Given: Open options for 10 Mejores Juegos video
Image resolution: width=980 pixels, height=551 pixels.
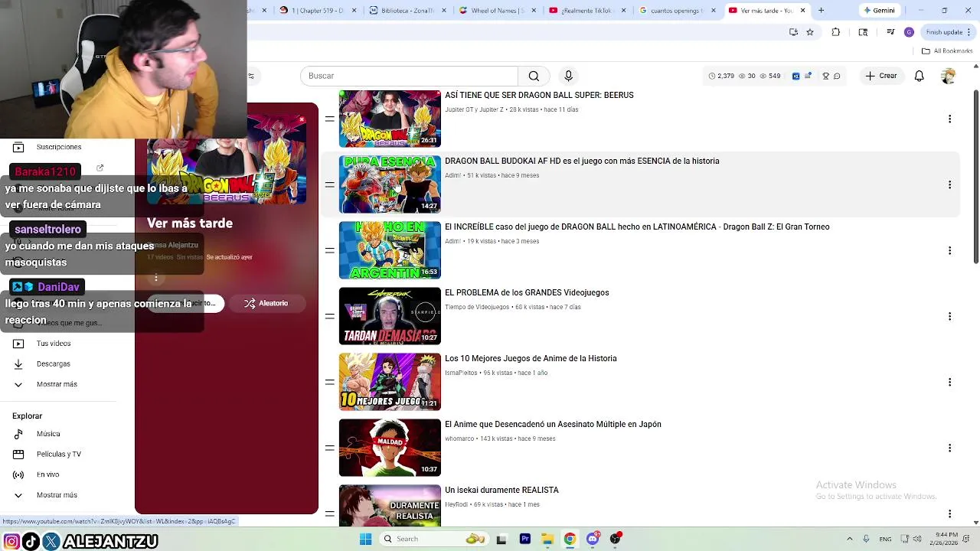Looking at the screenshot, I should click(949, 382).
